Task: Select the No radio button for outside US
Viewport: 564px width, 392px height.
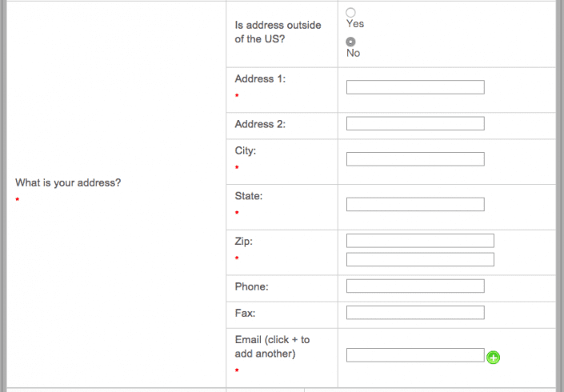Action: (350, 42)
